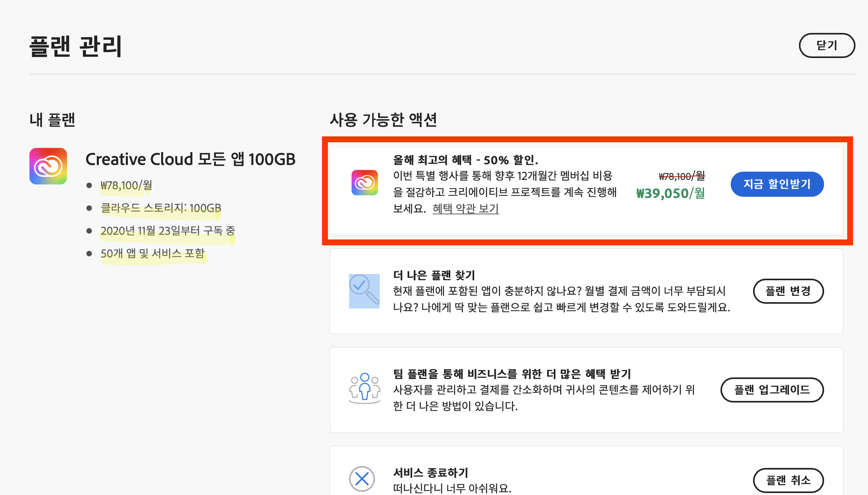
Task: Click the Creative Cloud 모든 앱 100GB title
Action: coord(190,159)
